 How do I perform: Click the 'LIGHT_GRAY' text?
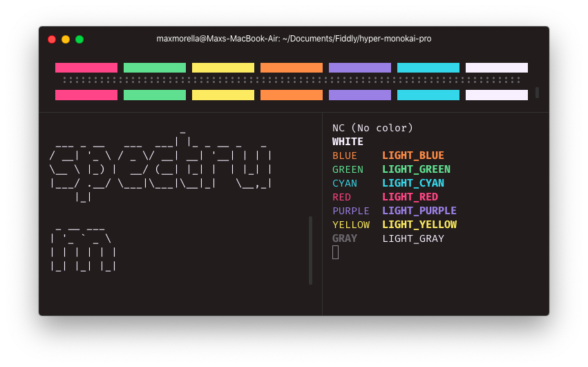tap(413, 238)
